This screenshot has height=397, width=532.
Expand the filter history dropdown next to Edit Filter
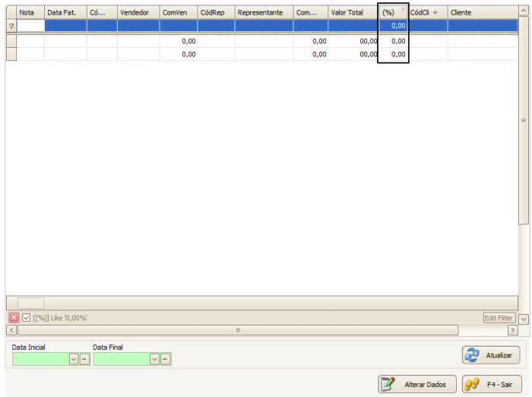point(523,318)
